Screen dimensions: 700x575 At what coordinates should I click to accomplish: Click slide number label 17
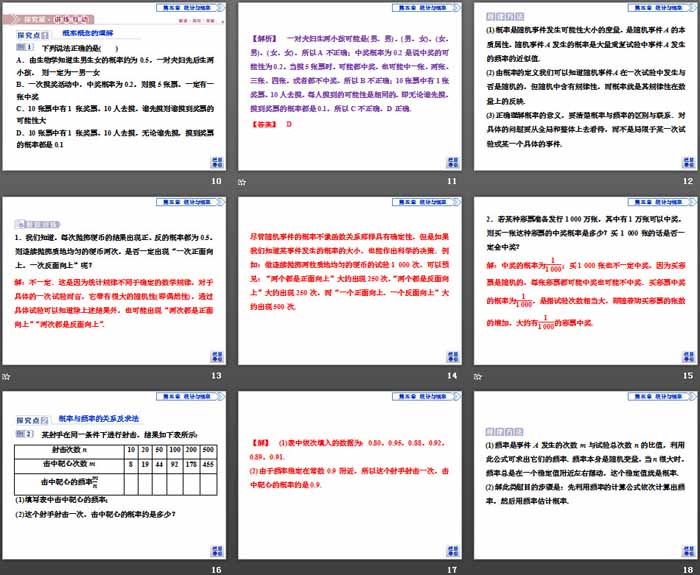tap(452, 570)
